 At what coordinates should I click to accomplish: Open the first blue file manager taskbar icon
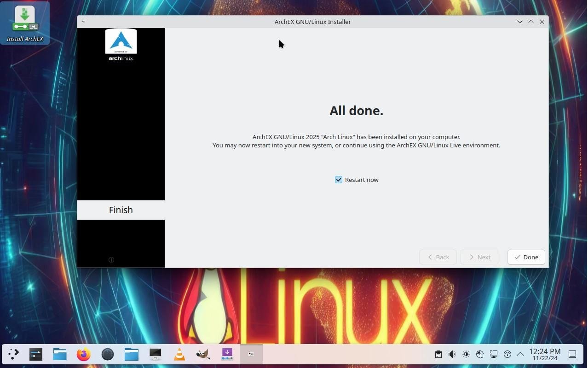tap(60, 354)
